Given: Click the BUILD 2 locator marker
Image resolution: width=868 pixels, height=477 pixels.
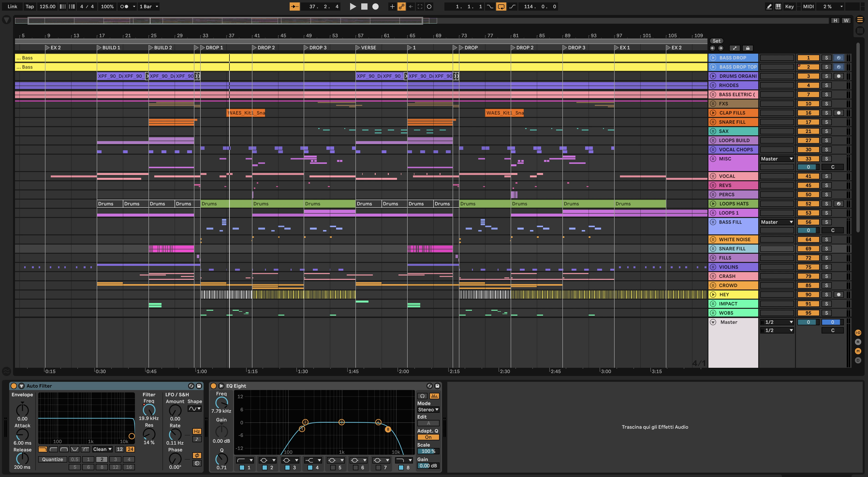Looking at the screenshot, I should [151, 48].
